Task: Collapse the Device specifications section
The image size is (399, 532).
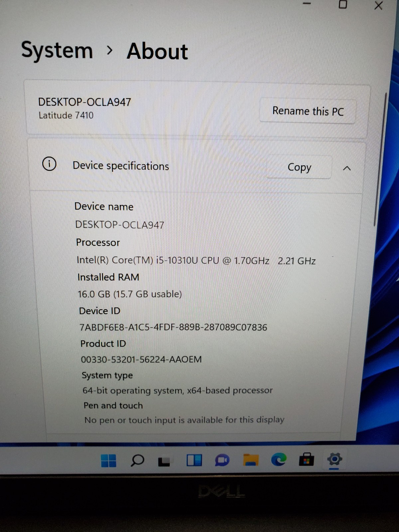Action: pos(347,168)
